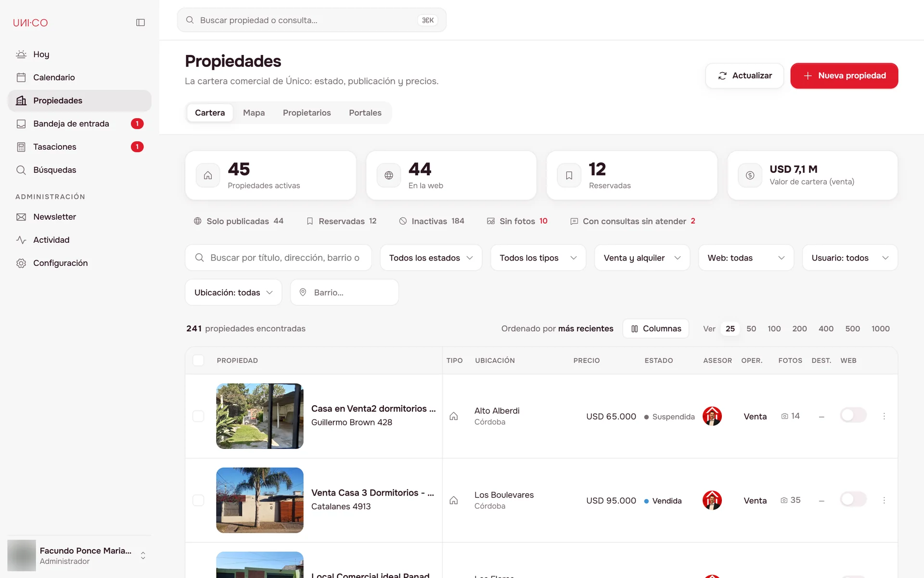Open the Hoy sunrise icon
This screenshot has height=578, width=924.
(x=21, y=54)
